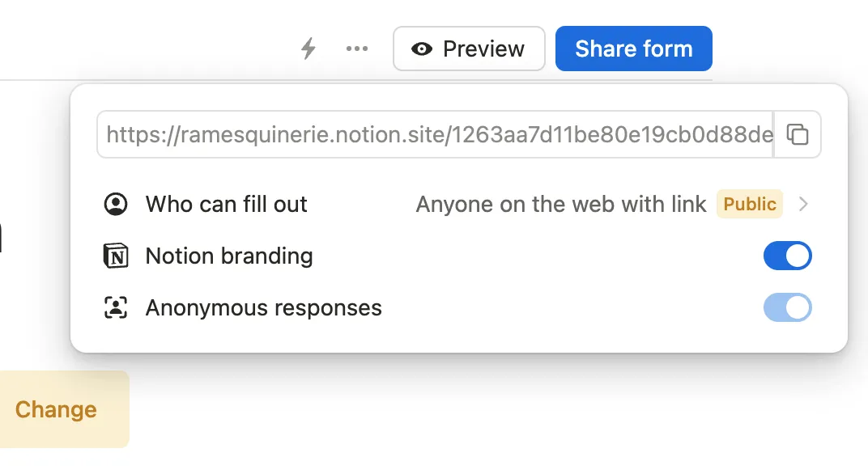Image resolution: width=868 pixels, height=474 pixels.
Task: Click the Notion logo icon
Action: [117, 256]
